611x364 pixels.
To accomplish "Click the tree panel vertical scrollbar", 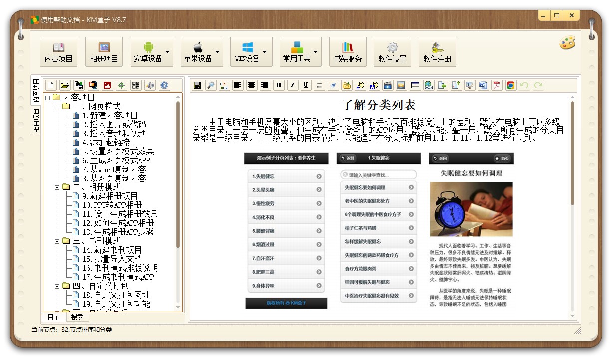I will (178, 174).
